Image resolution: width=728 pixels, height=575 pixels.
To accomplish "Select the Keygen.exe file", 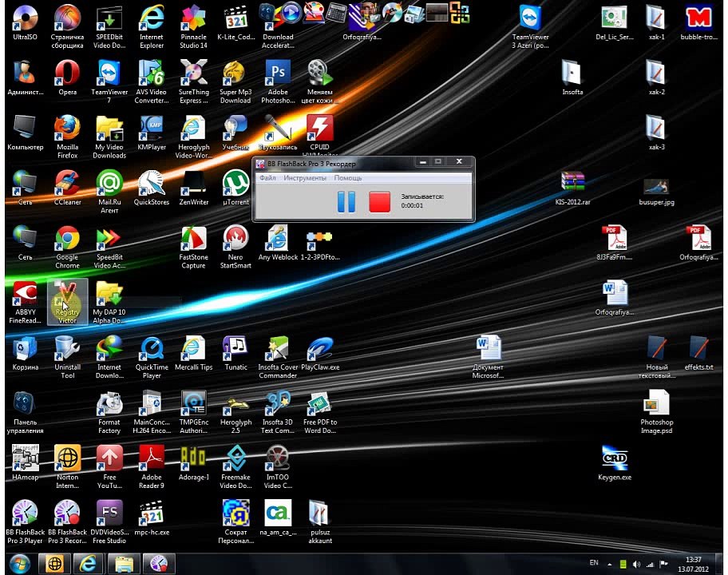I will (x=615, y=463).
